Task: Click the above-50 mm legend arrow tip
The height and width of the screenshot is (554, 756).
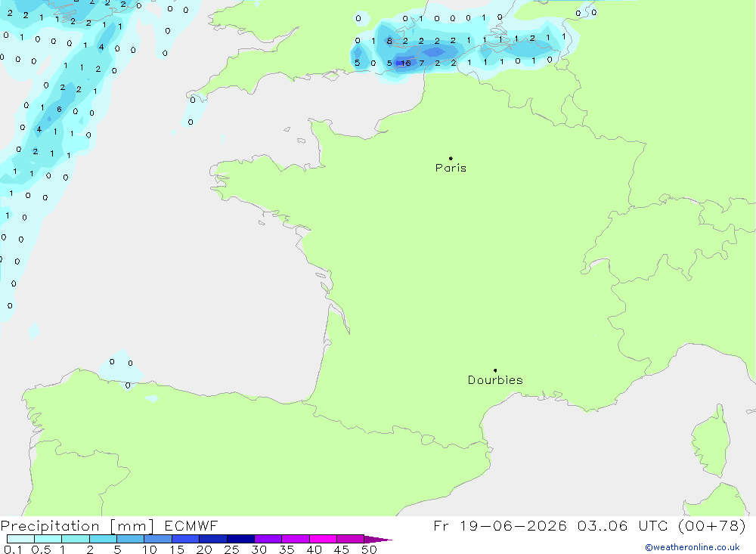Action: coord(378,540)
